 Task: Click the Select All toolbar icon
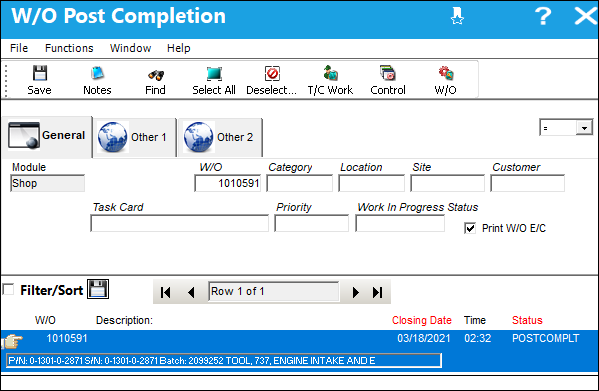click(x=214, y=74)
